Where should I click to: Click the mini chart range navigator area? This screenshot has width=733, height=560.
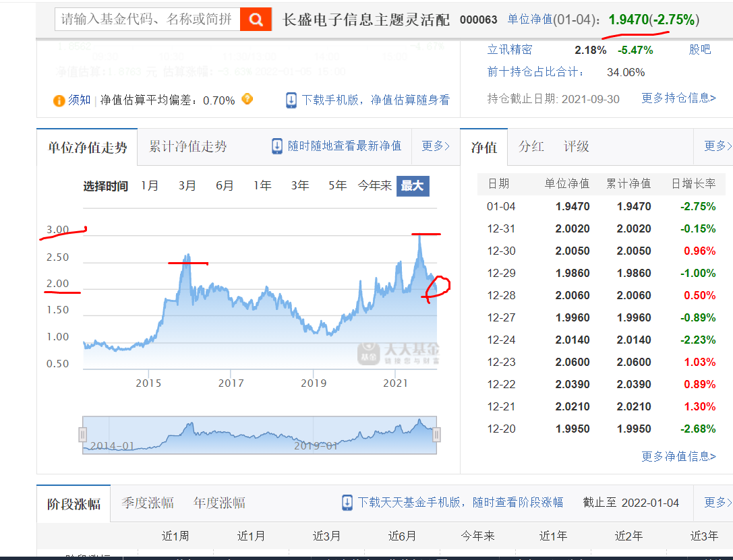pos(260,435)
